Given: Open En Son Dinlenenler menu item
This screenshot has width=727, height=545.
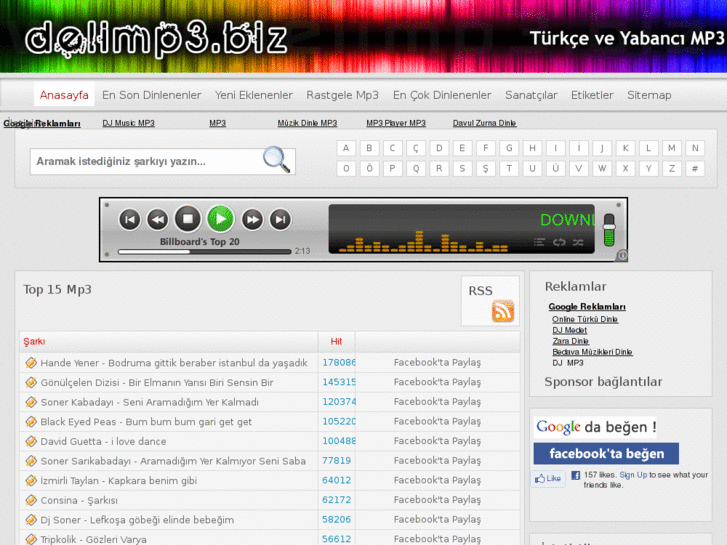Looking at the screenshot, I should point(152,95).
